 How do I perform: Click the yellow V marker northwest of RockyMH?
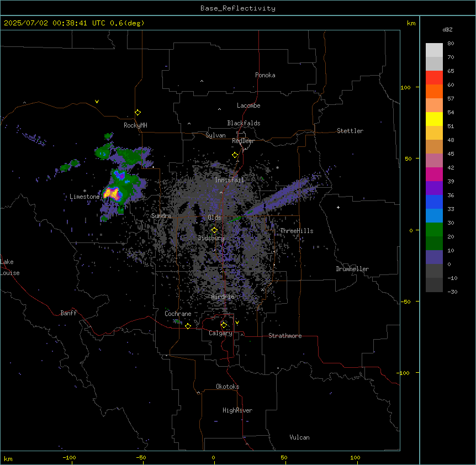[97, 102]
